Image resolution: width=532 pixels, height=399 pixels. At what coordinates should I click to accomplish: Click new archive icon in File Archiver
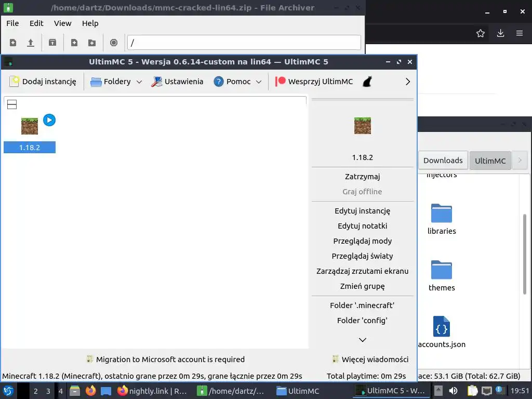pyautogui.click(x=13, y=43)
